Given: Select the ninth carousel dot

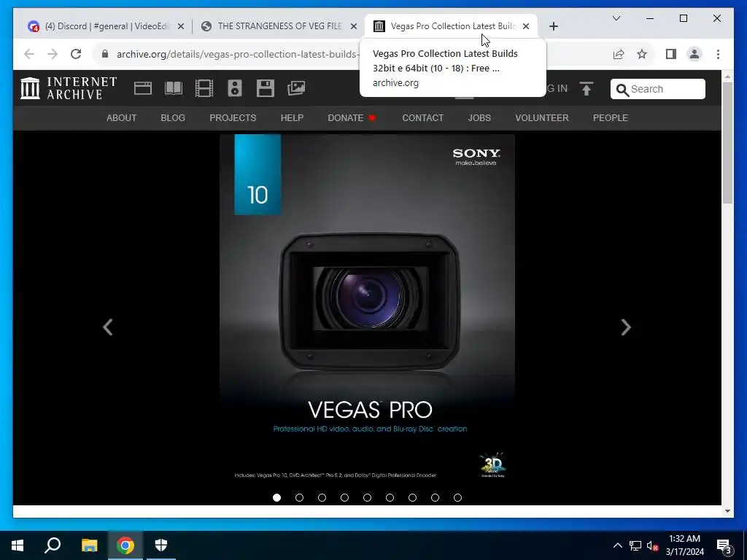Looking at the screenshot, I should [x=458, y=497].
